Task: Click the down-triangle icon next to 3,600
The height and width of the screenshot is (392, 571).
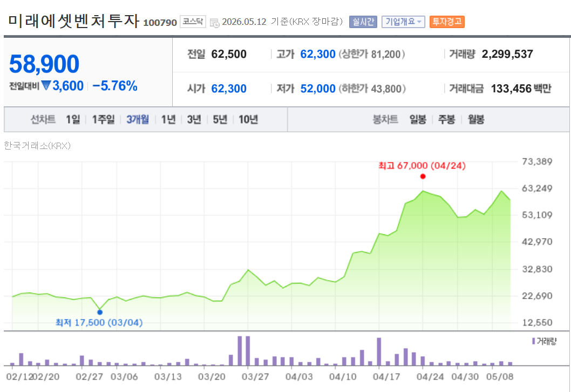Action: 46,86
